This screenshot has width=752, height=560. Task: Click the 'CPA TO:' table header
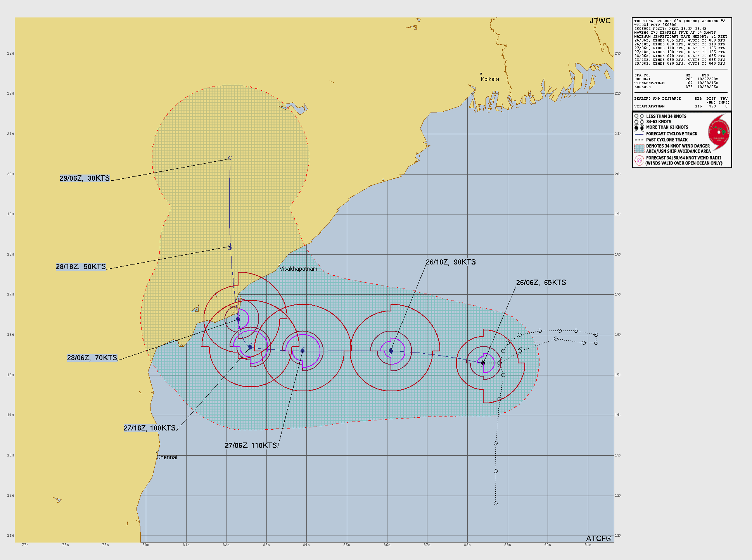642,75
